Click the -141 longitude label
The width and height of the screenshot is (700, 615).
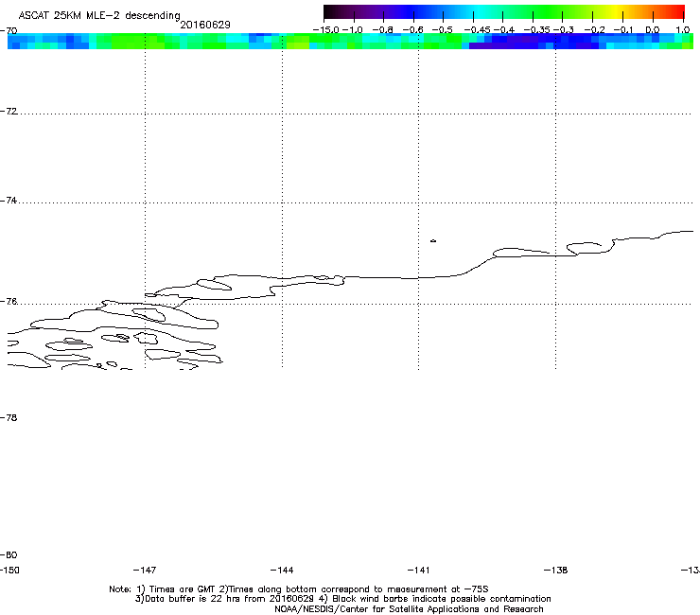(x=418, y=571)
